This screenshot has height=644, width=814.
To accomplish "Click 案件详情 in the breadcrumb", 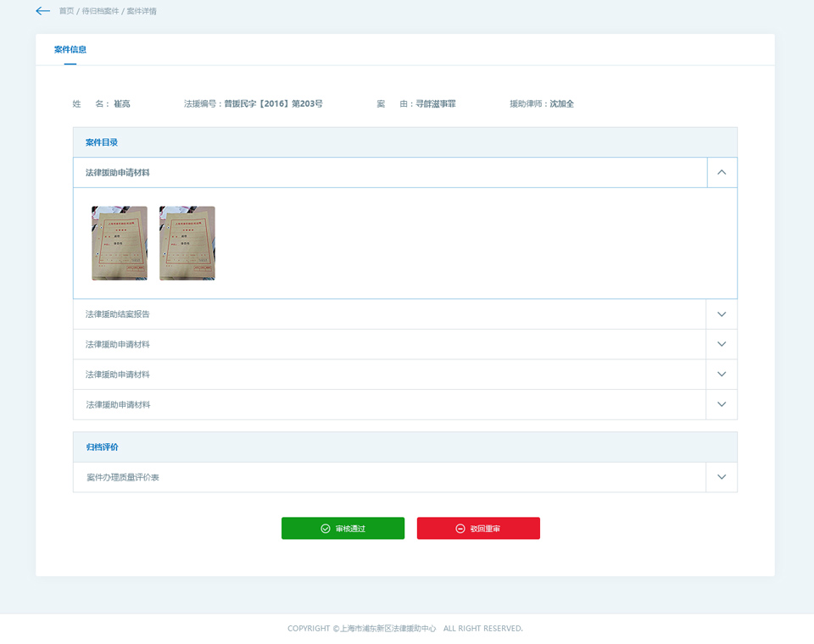I will pos(142,12).
